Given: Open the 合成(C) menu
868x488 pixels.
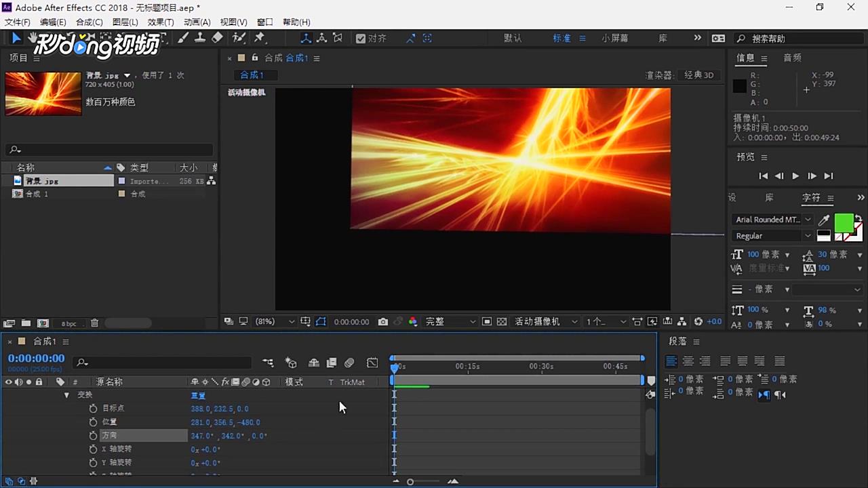Looking at the screenshot, I should [90, 22].
